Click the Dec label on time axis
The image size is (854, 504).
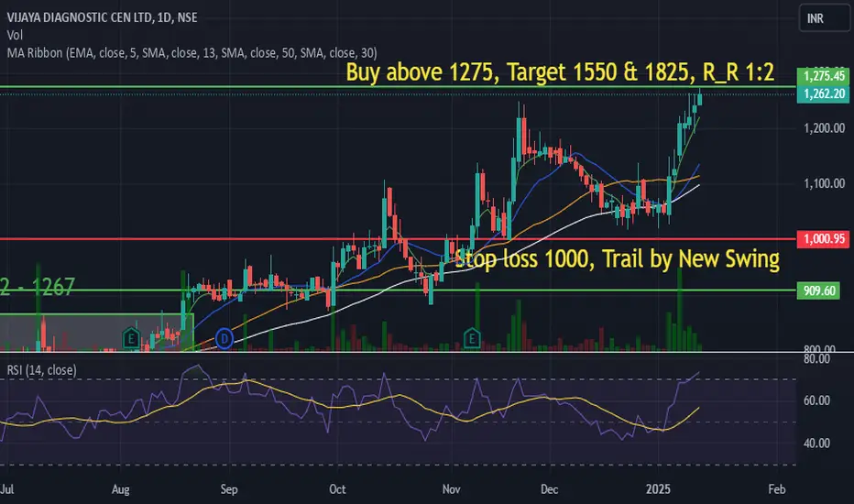tap(549, 489)
